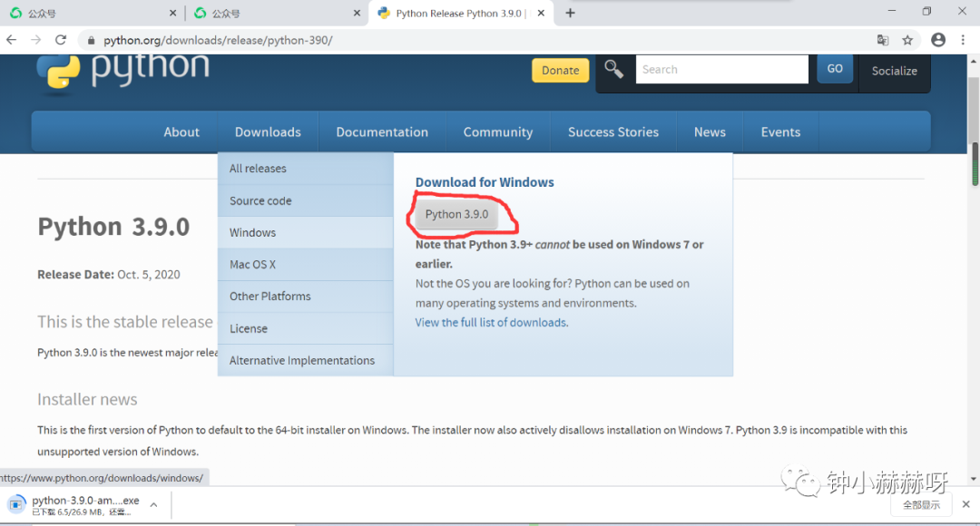The width and height of the screenshot is (980, 526).
Task: Click the scrollbar down arrow
Action: pos(974,479)
